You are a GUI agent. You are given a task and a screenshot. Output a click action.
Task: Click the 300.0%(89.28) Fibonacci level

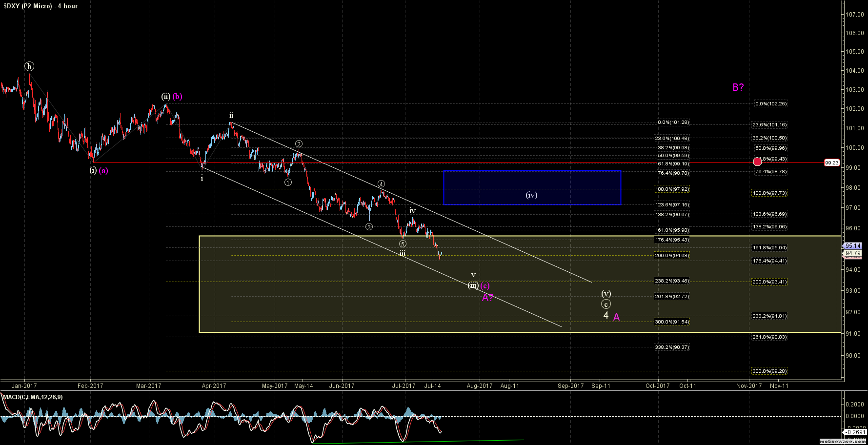point(769,371)
